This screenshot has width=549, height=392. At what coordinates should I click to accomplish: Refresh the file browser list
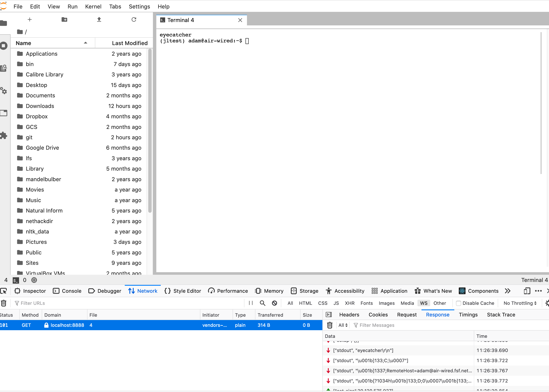[134, 19]
